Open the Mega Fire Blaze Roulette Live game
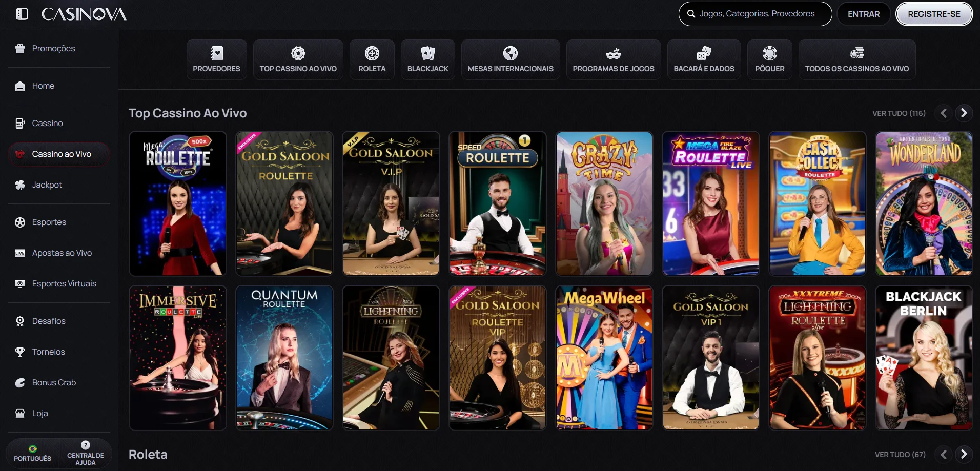980x471 pixels. tap(711, 203)
